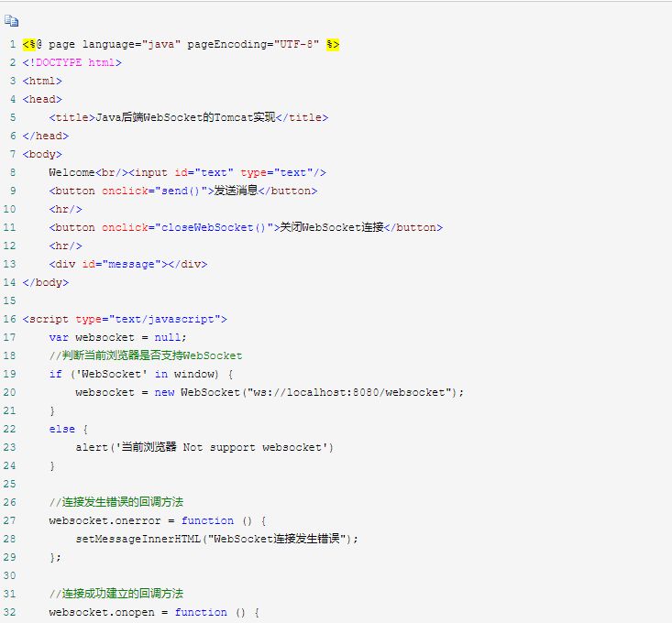Click the websocket.onopen function line
The width and height of the screenshot is (672, 623).
click(x=154, y=612)
